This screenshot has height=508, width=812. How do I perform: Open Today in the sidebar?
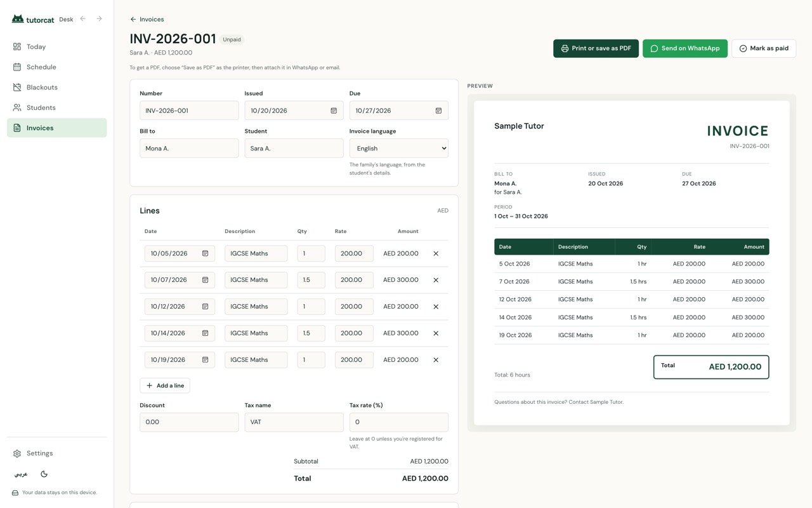tap(57, 47)
